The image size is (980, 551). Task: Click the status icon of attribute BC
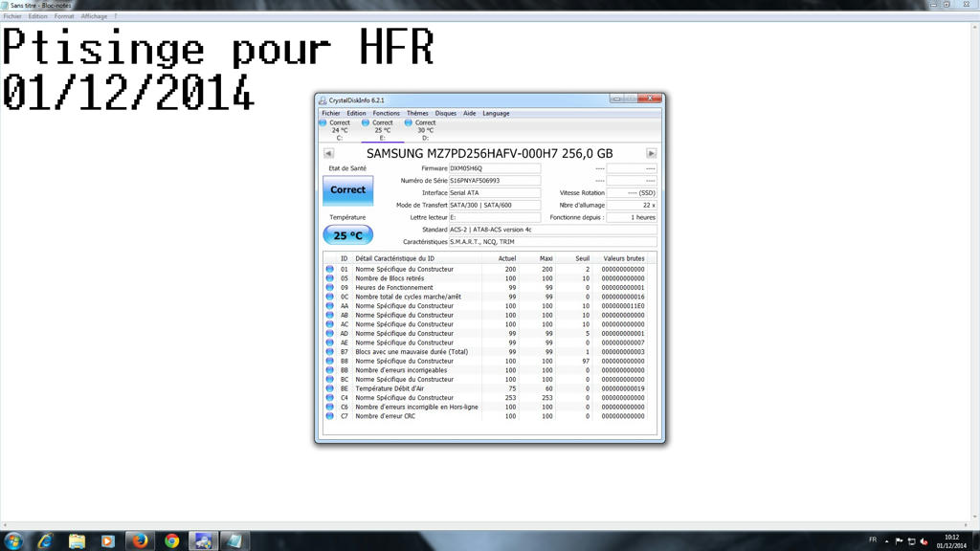tap(330, 379)
